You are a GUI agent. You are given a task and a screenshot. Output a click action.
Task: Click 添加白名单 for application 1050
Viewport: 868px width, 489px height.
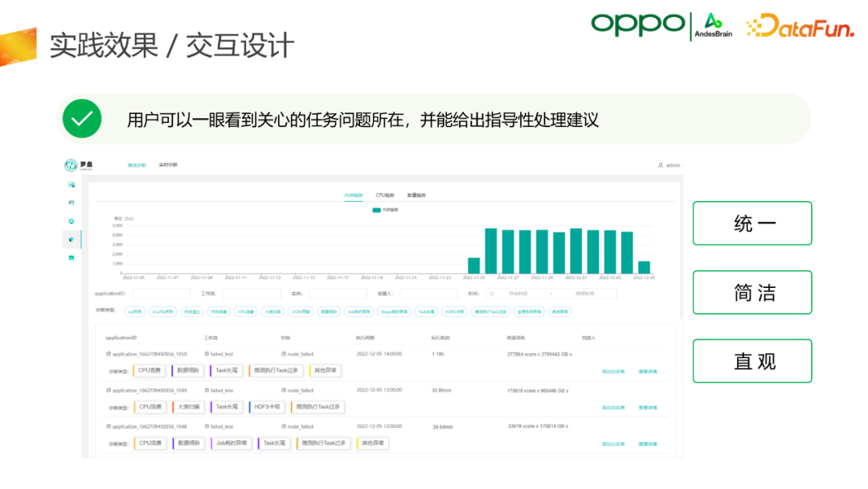coord(613,372)
